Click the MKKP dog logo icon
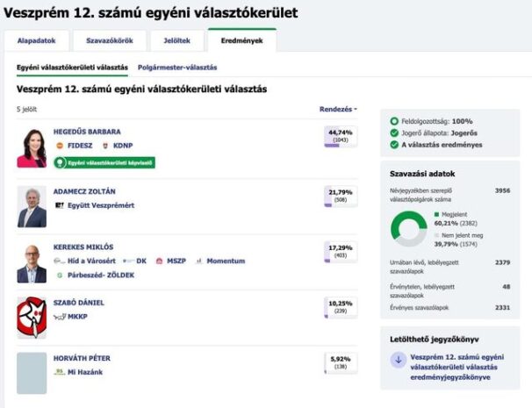Viewport: 532px width, 408px height. pos(60,317)
